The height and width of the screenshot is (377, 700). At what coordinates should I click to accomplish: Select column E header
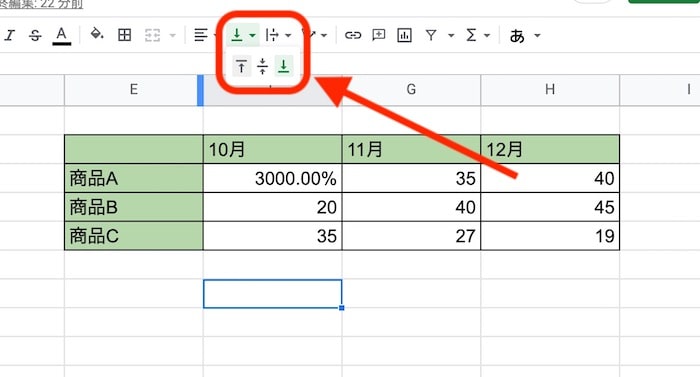coord(133,90)
